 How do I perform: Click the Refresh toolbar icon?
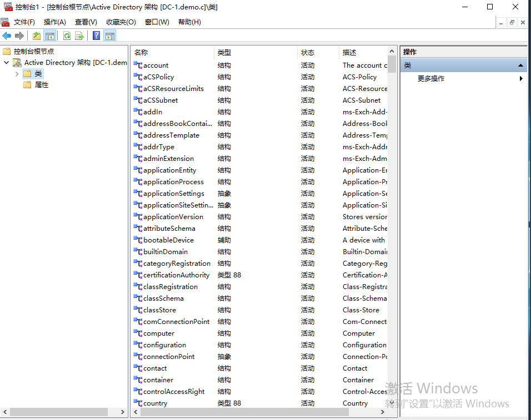tap(67, 36)
